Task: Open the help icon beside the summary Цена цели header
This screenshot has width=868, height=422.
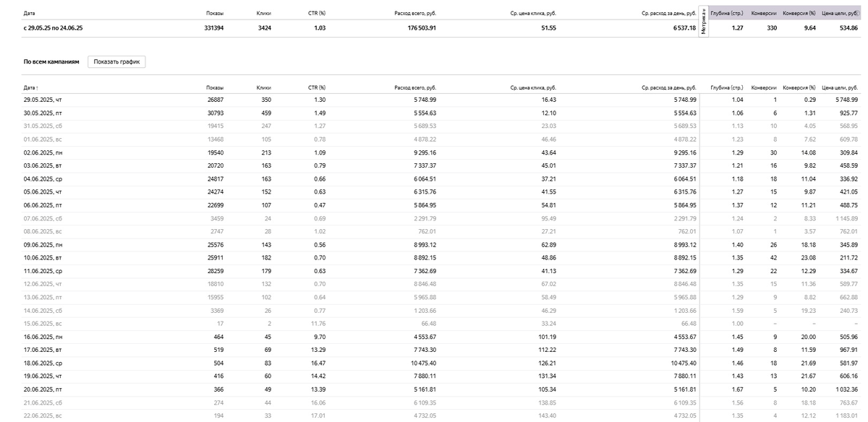Action: 859,13
